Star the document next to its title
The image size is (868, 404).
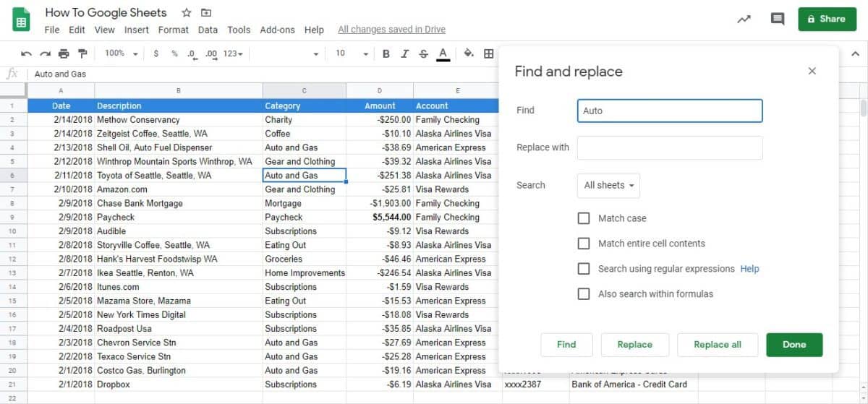187,13
